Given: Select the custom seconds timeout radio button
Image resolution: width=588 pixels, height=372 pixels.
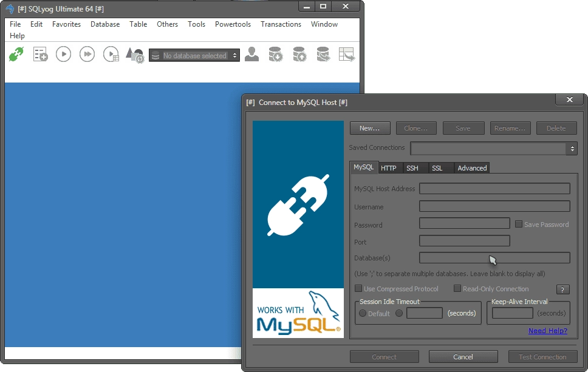Looking at the screenshot, I should pos(399,313).
